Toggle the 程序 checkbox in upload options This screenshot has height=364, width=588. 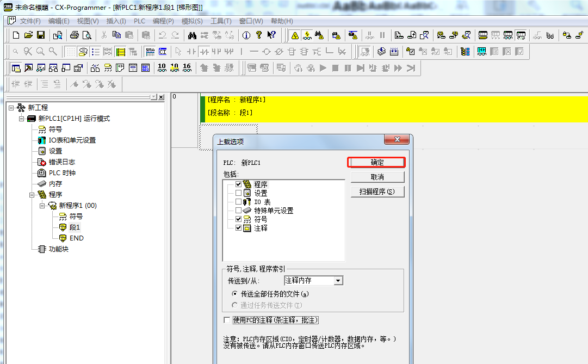coord(238,184)
